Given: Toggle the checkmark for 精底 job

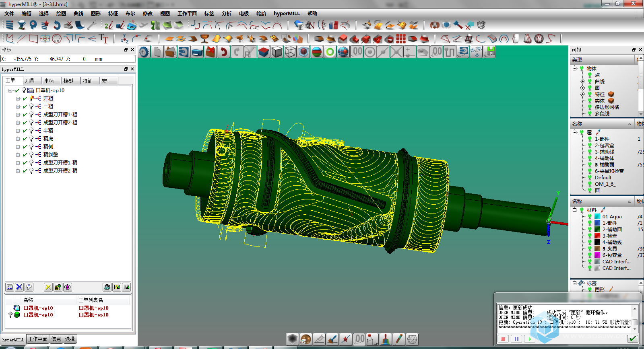Looking at the screenshot, I should coord(25,138).
